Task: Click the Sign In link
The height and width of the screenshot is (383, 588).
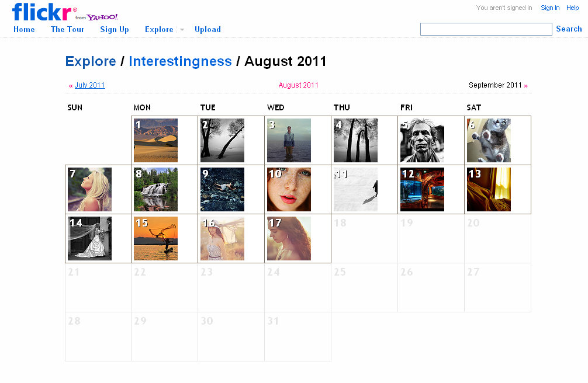Action: [x=550, y=8]
